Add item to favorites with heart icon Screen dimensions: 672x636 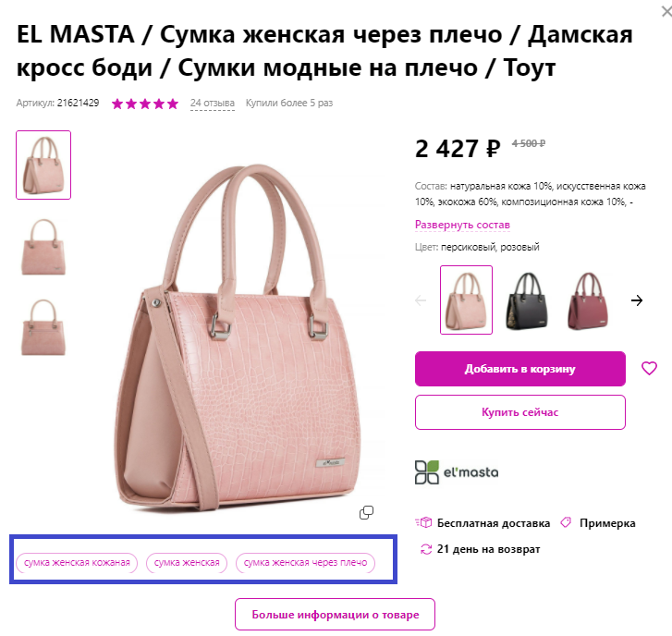click(649, 368)
